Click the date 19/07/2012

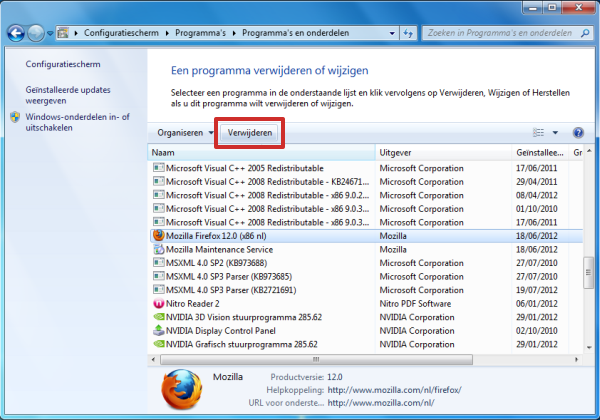[x=536, y=290]
